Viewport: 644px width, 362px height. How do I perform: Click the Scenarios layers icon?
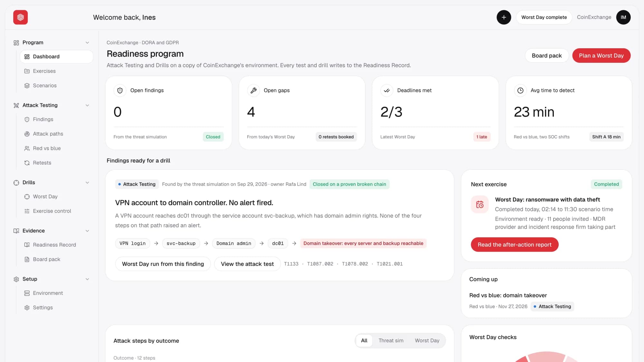tap(27, 86)
